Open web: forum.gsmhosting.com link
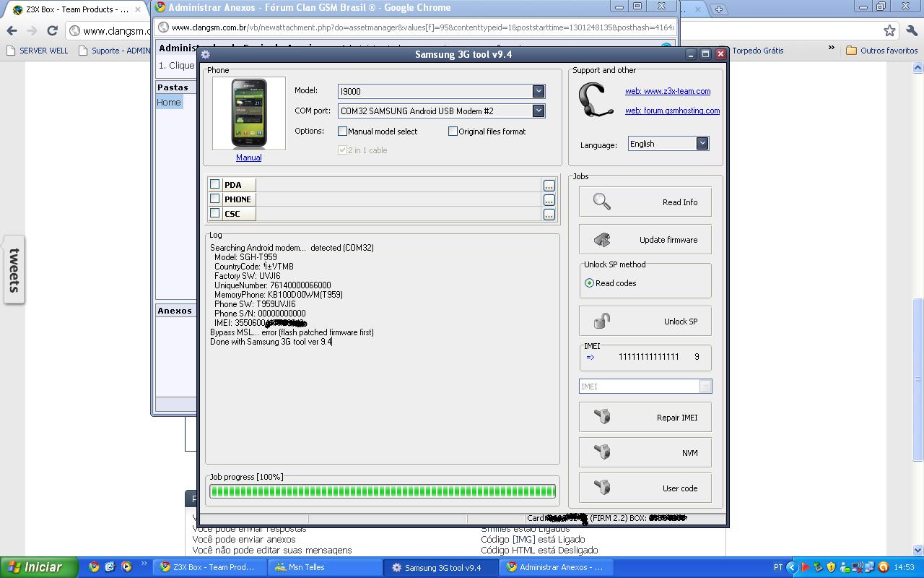This screenshot has width=924, height=578. [x=672, y=111]
